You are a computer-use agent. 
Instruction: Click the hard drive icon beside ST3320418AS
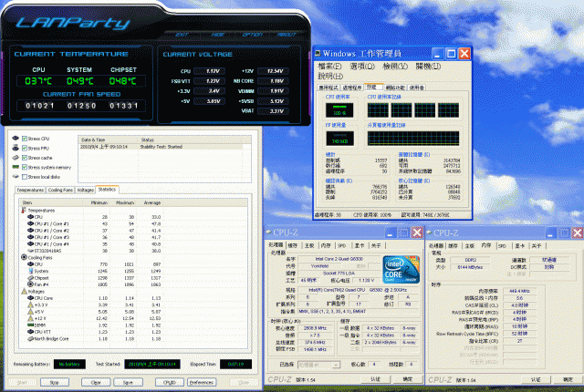(x=30, y=251)
